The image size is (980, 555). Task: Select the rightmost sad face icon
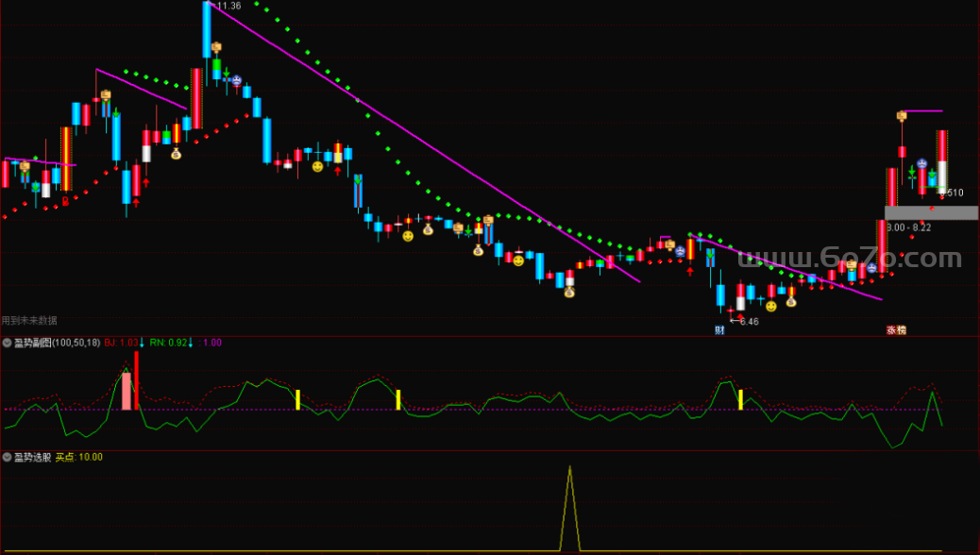[x=921, y=163]
